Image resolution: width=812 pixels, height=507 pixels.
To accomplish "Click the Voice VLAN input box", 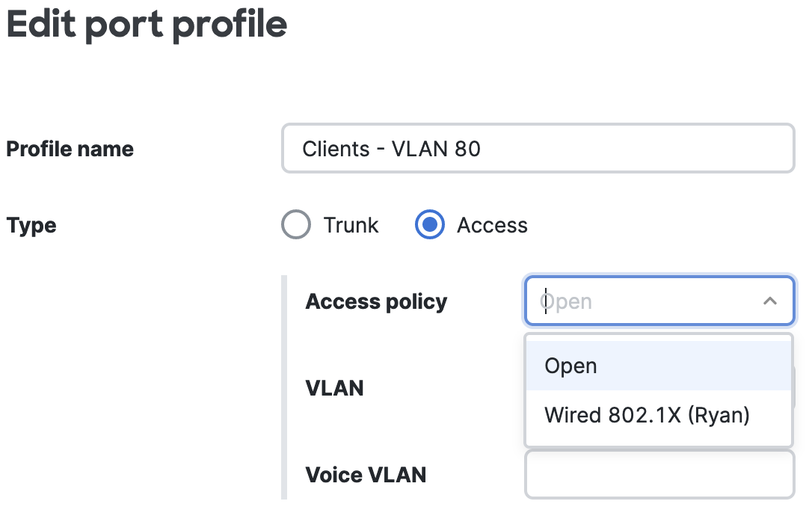I will click(659, 474).
